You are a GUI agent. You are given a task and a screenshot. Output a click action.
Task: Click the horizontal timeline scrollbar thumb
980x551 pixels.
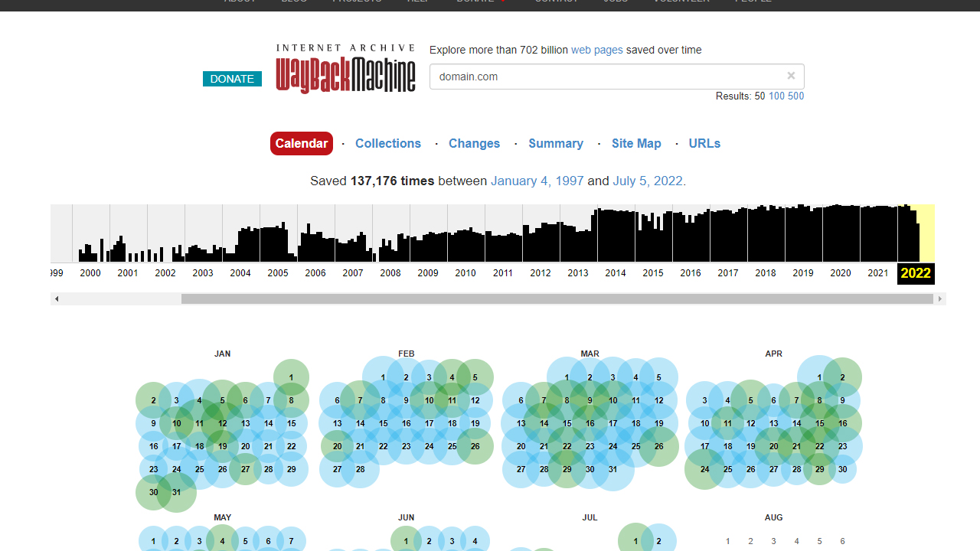coord(557,299)
